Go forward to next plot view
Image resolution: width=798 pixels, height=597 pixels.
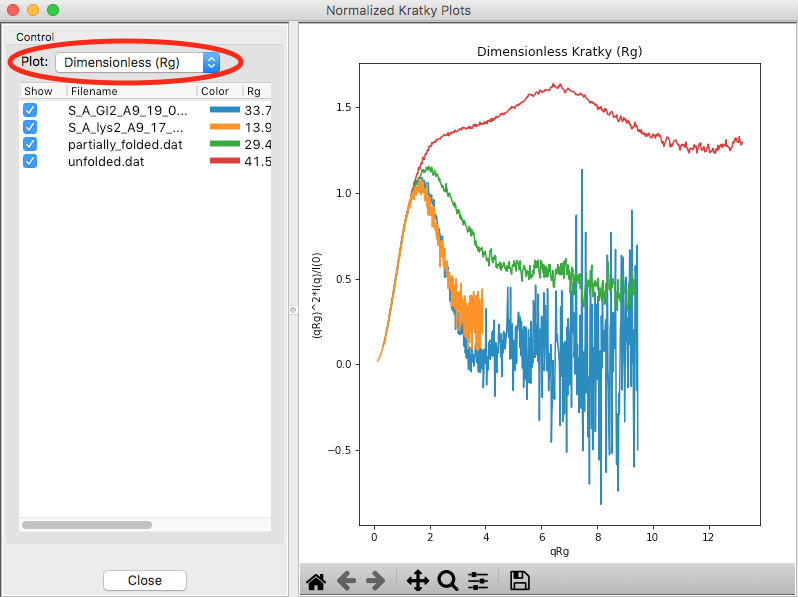pos(376,581)
